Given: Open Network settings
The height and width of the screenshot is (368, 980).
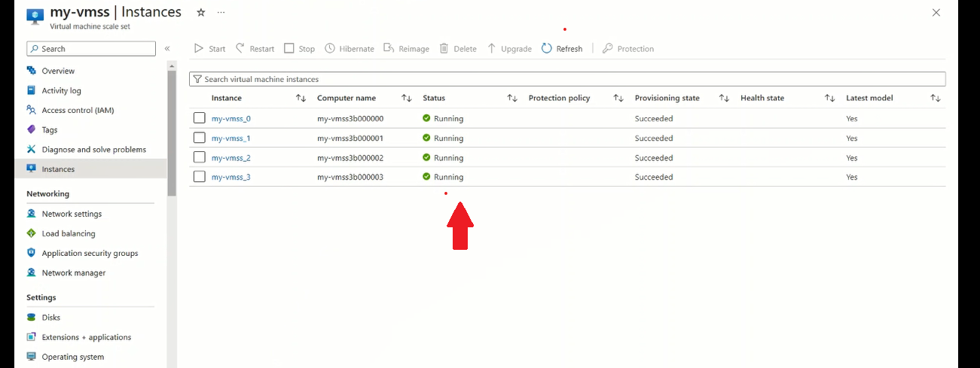Looking at the screenshot, I should pos(72,214).
